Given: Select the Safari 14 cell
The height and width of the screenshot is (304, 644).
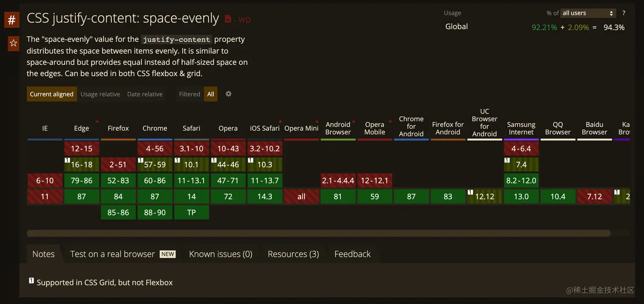Looking at the screenshot, I should coord(192,196).
